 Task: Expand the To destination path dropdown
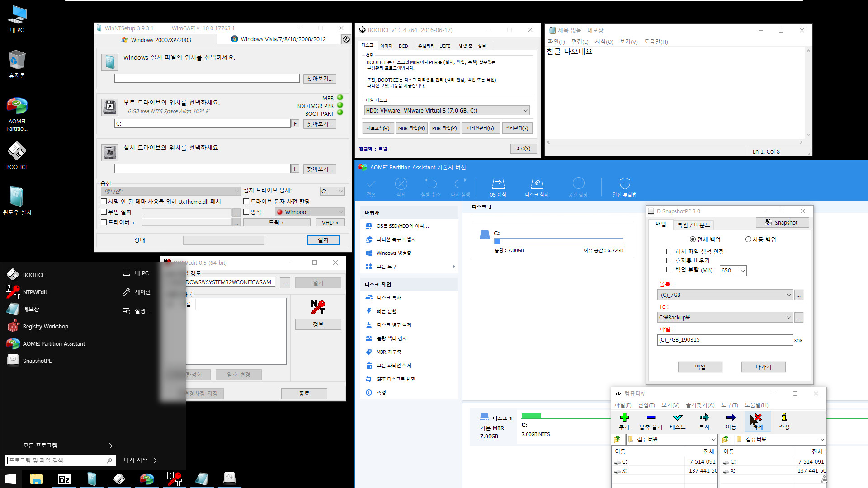tap(787, 317)
